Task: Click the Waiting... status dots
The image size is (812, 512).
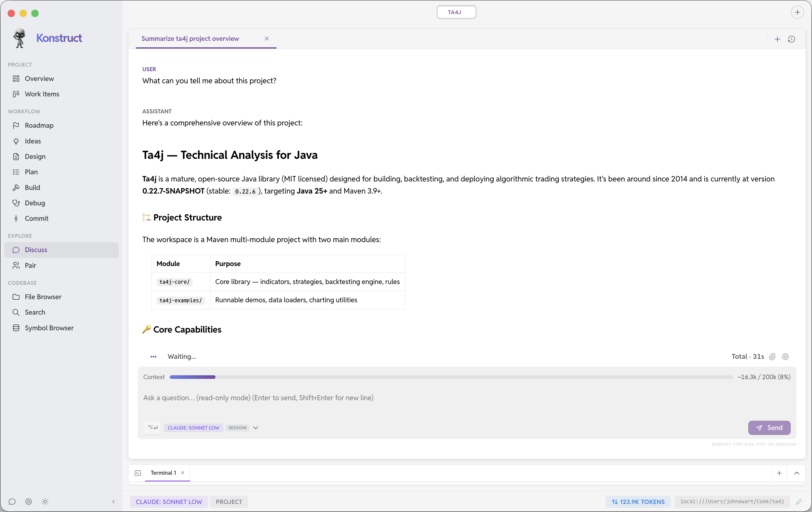Action: click(153, 357)
